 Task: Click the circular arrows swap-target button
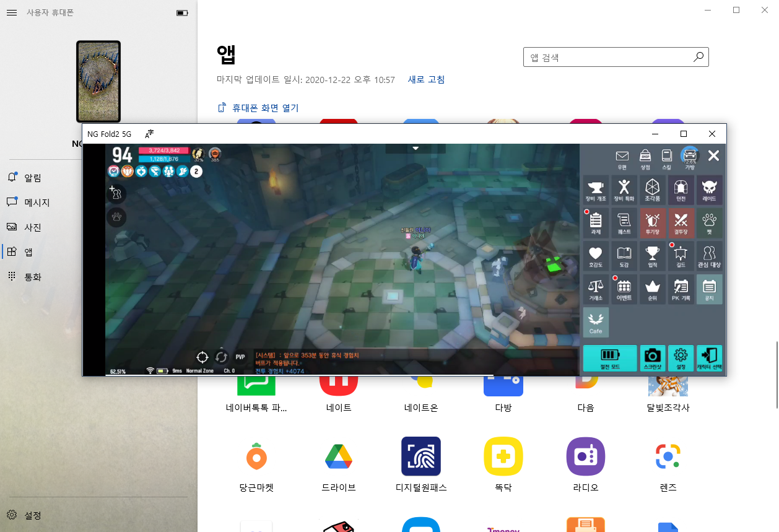[221, 357]
